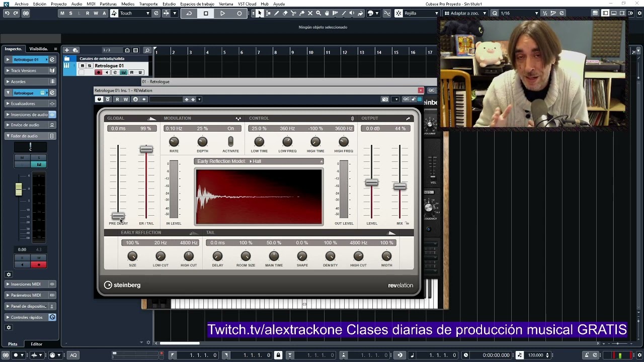Mute the Retrologue 01 track
Screen dimensions: 644x362
click(x=82, y=66)
